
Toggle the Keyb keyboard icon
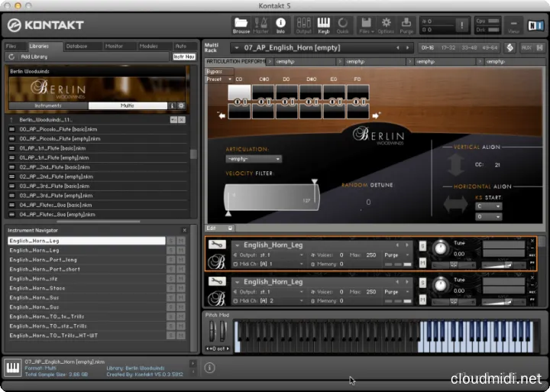(323, 24)
